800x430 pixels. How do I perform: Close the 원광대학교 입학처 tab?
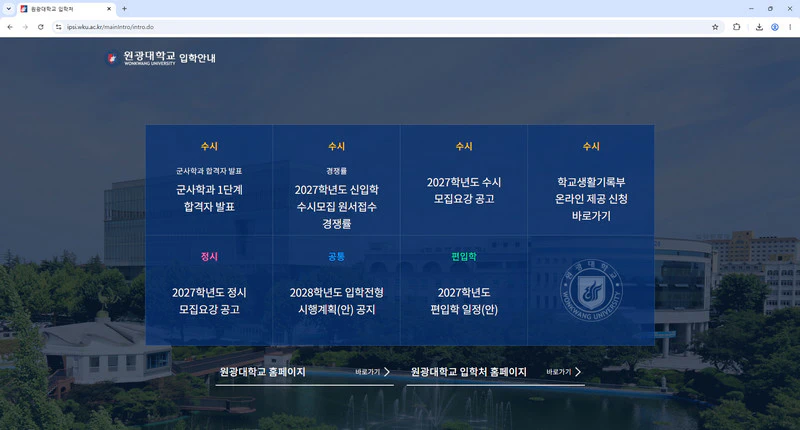[x=109, y=9]
